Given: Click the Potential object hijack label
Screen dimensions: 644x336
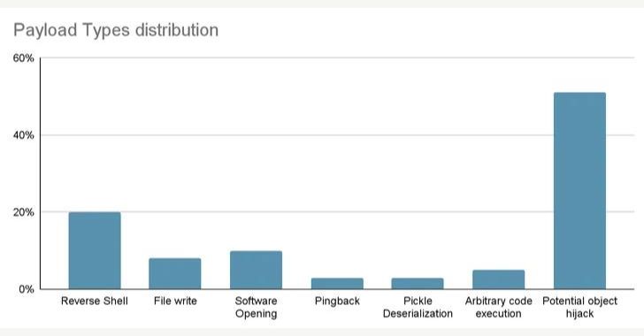Looking at the screenshot, I should click(579, 307).
